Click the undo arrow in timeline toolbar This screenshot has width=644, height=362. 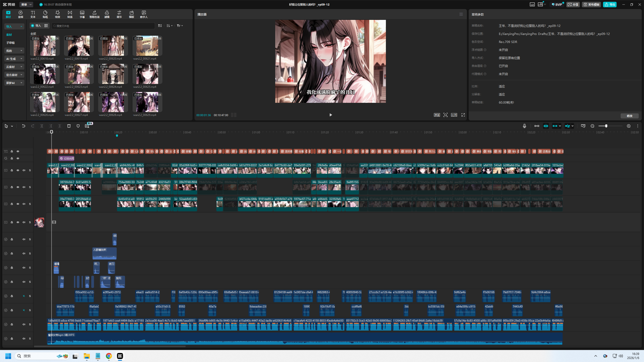(23, 126)
